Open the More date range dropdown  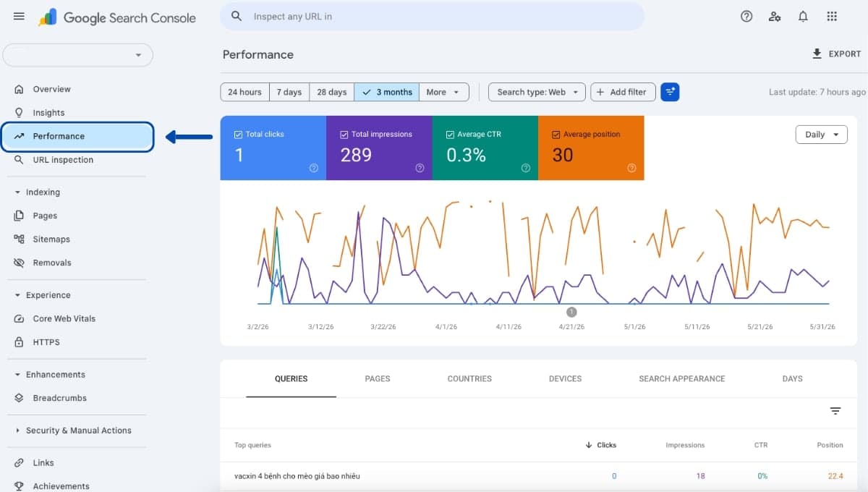[443, 92]
